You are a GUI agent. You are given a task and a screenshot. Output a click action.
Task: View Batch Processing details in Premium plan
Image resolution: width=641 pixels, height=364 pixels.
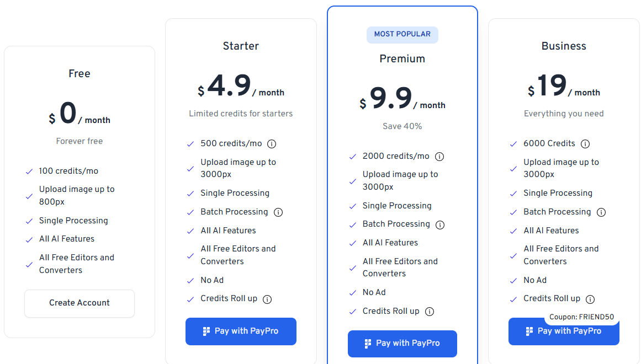click(439, 224)
